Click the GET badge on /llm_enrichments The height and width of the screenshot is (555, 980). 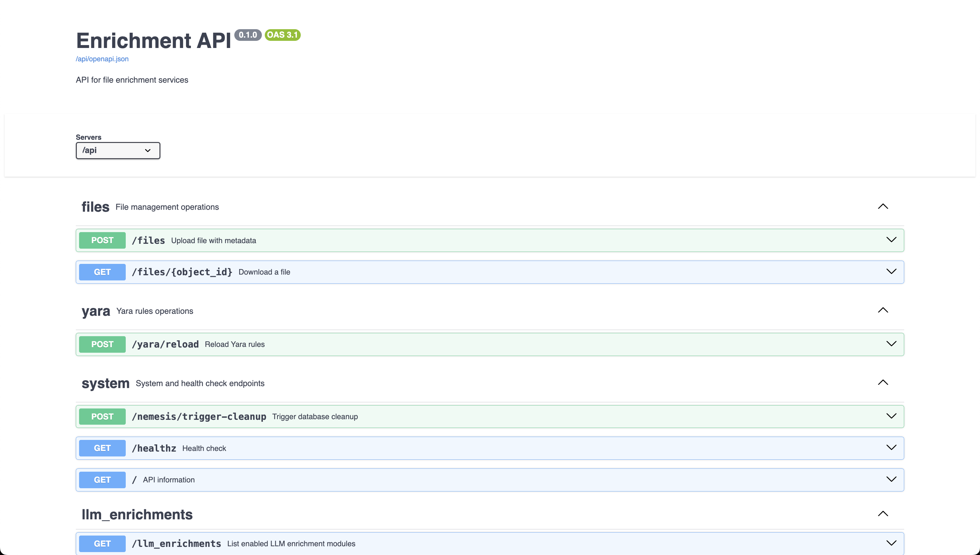click(x=102, y=544)
